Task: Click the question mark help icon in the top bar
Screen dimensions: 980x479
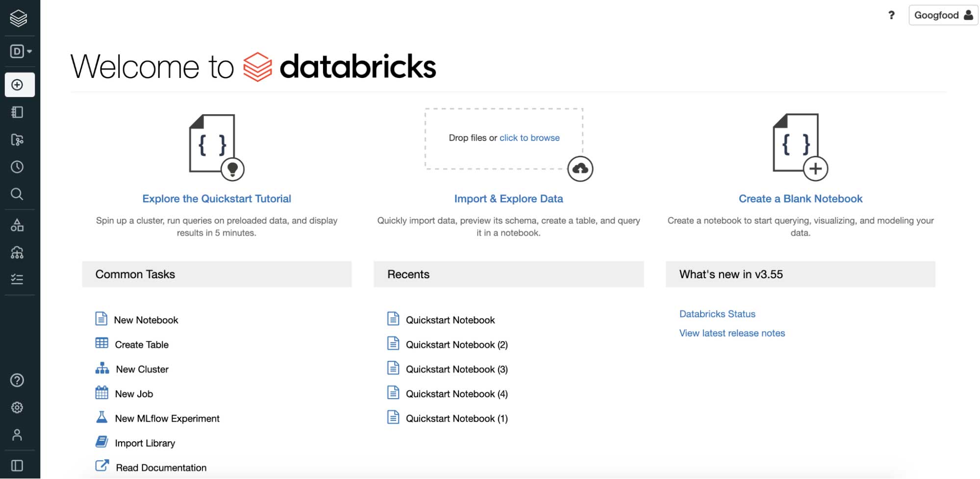Action: tap(891, 15)
